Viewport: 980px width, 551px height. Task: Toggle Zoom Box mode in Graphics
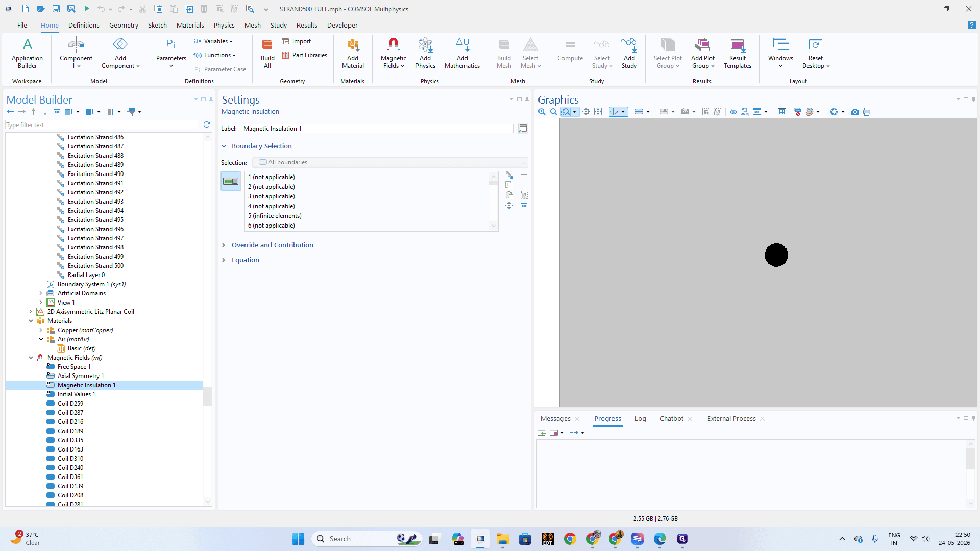[x=566, y=112]
